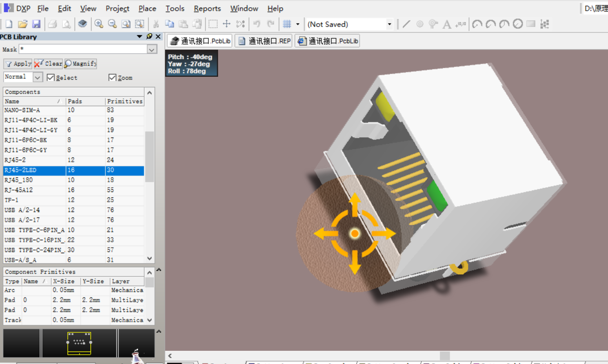This screenshot has height=364, width=608.
Task: Click the Fit Document zoom icon
Action: [x=126, y=24]
